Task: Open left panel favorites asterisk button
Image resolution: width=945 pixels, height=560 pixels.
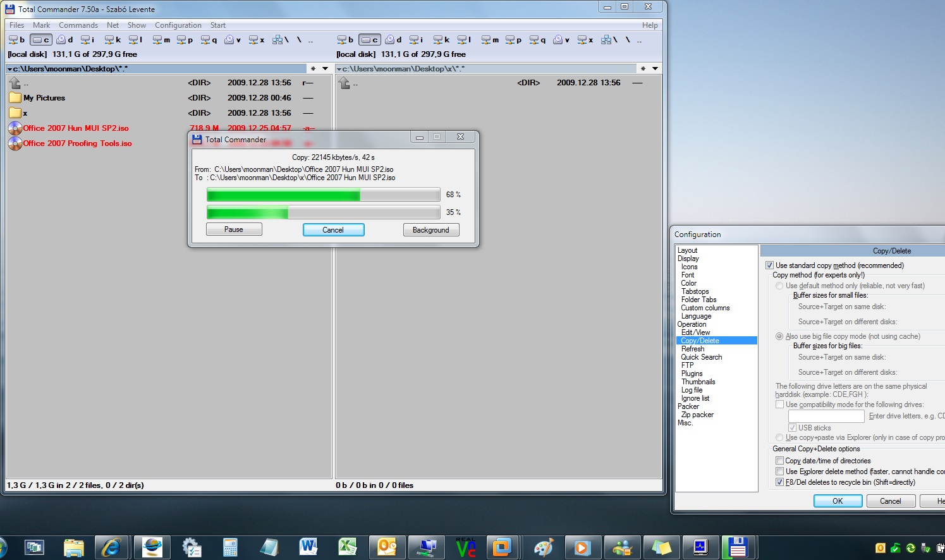Action: click(x=314, y=68)
